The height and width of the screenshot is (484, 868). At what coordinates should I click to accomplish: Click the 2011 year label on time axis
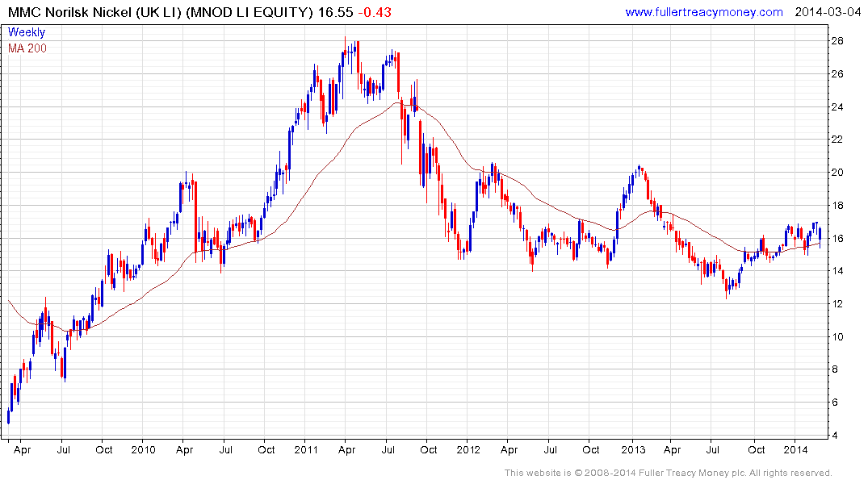coord(306,449)
